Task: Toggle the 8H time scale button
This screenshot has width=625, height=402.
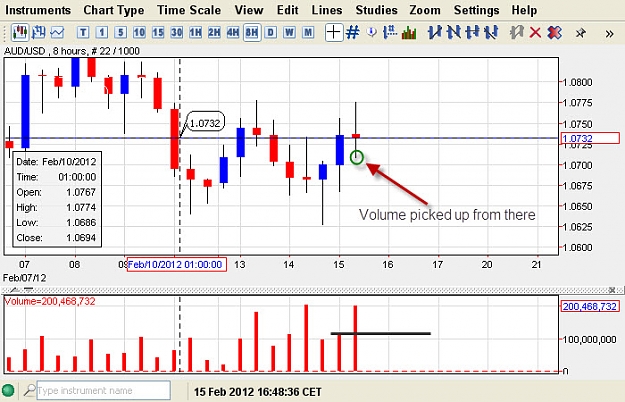Action: 252,33
